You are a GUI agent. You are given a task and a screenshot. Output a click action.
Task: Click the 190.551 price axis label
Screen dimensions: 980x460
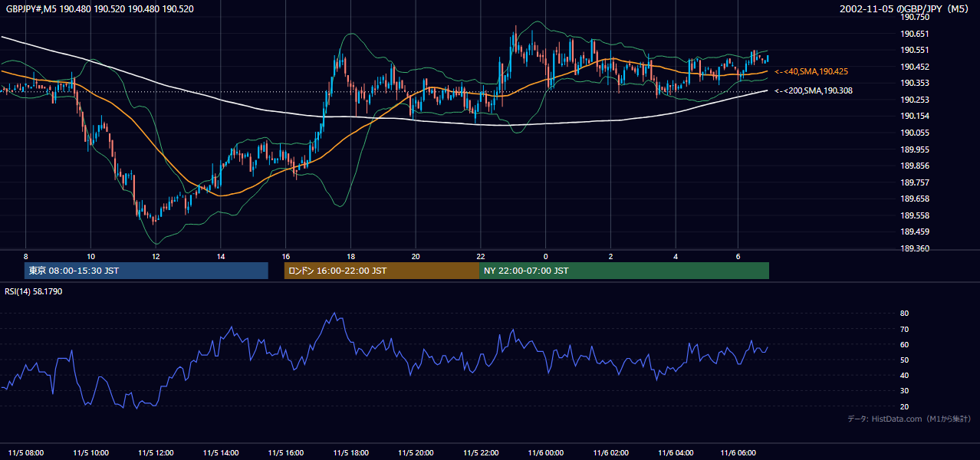pyautogui.click(x=915, y=51)
